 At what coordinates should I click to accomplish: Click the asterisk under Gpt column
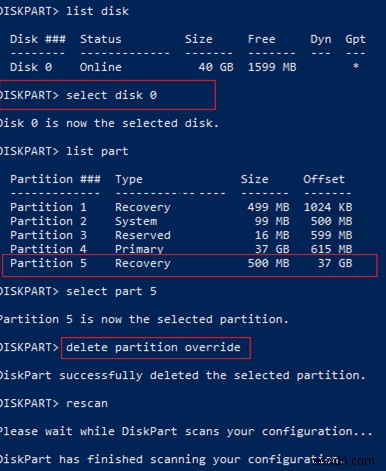pos(356,66)
